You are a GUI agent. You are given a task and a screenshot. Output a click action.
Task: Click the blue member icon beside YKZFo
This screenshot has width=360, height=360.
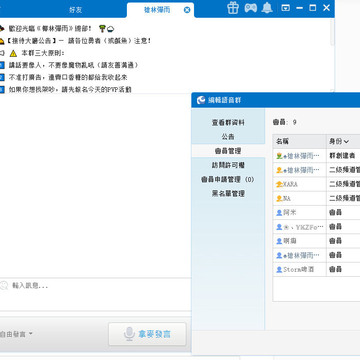pos(279,227)
